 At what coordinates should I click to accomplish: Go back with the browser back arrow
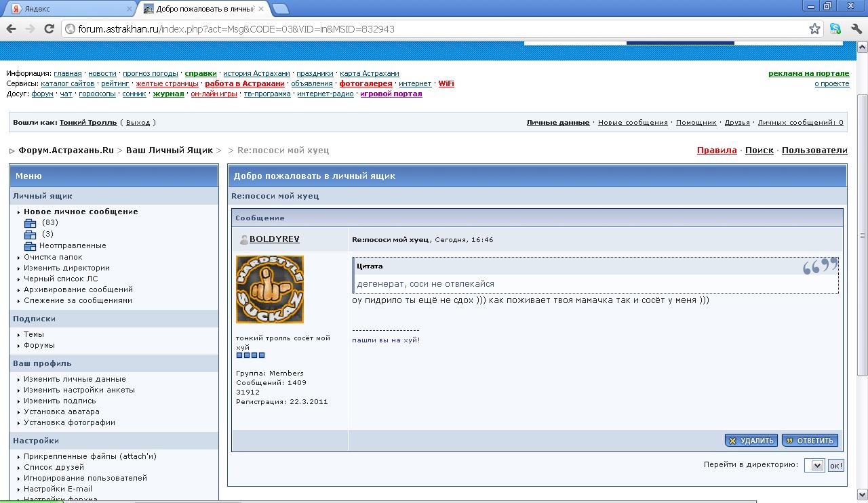click(x=11, y=28)
